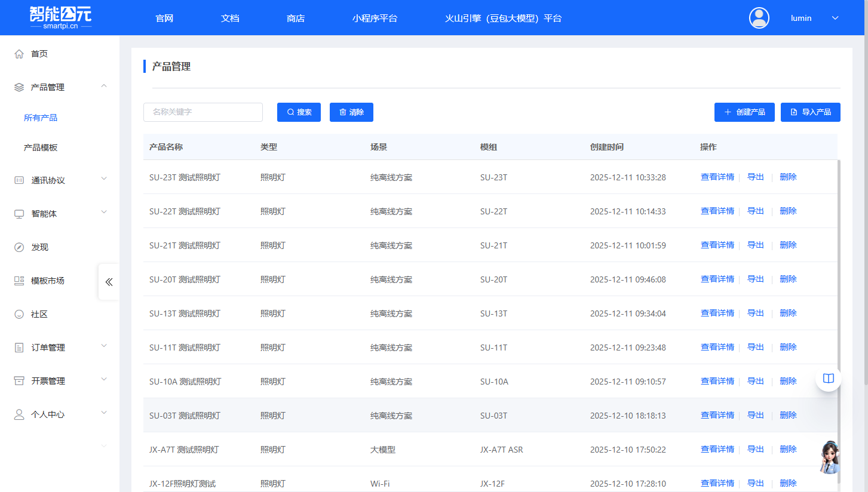The width and height of the screenshot is (868, 492).
Task: Click the home icon in the sidebar
Action: coord(19,54)
